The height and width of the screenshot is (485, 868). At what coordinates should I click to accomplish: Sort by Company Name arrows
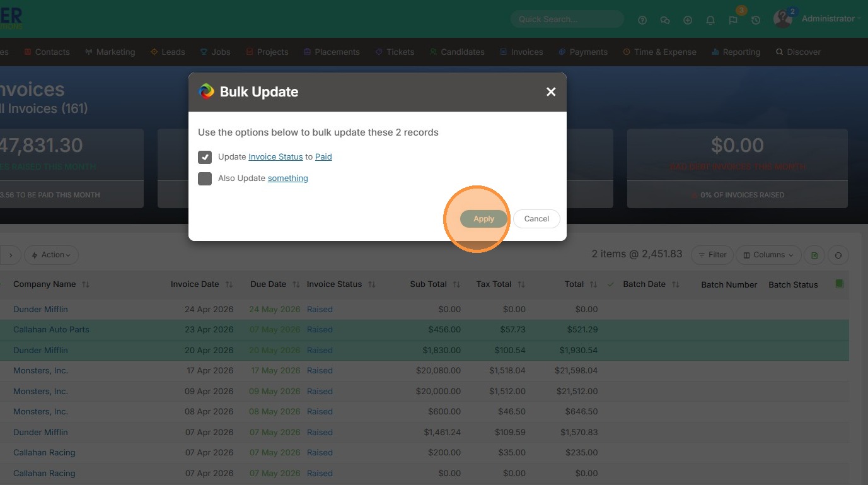(x=86, y=284)
